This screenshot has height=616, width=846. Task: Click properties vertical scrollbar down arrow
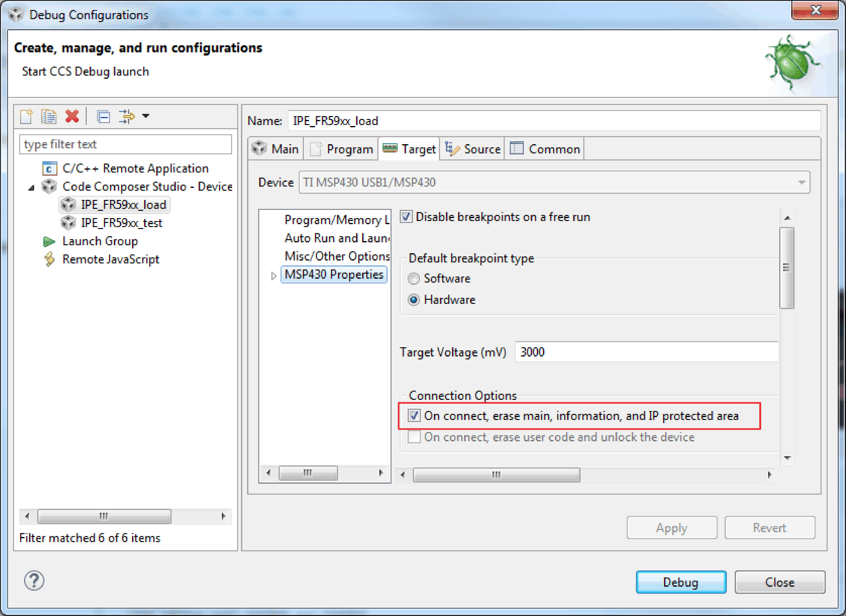point(787,458)
